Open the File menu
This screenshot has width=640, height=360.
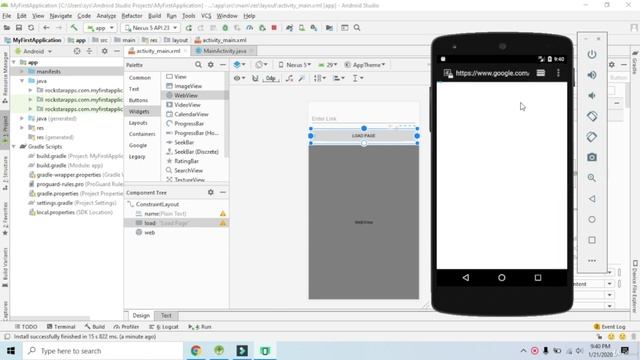(7, 16)
